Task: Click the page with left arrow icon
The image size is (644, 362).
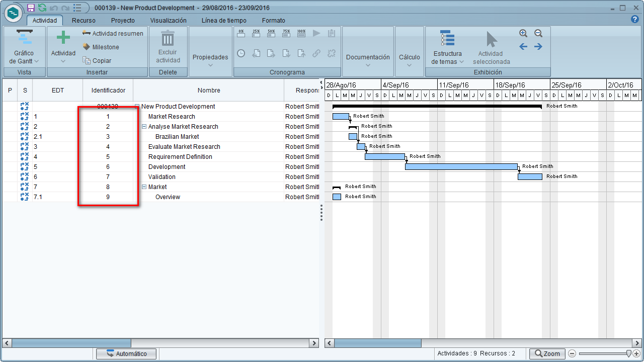Action: point(256,53)
